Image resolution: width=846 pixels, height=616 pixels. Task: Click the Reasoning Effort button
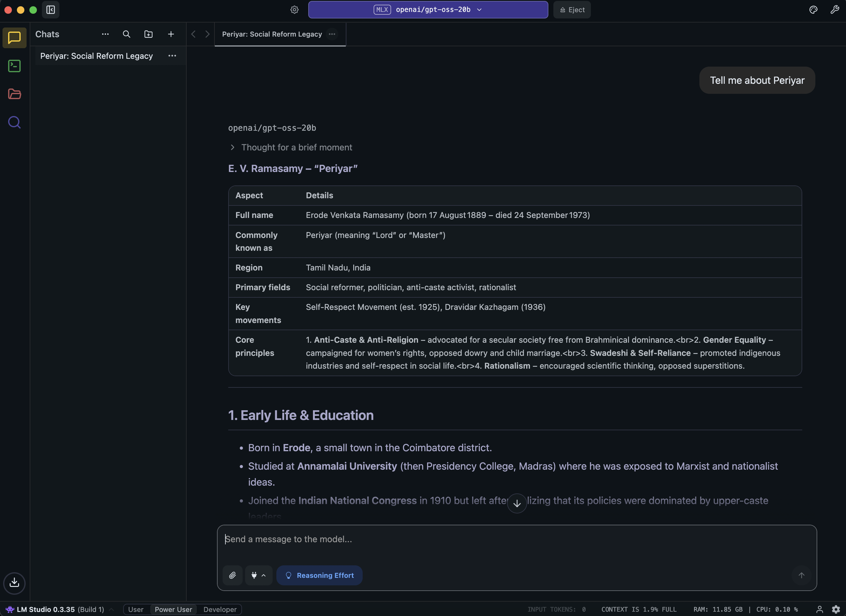click(319, 575)
